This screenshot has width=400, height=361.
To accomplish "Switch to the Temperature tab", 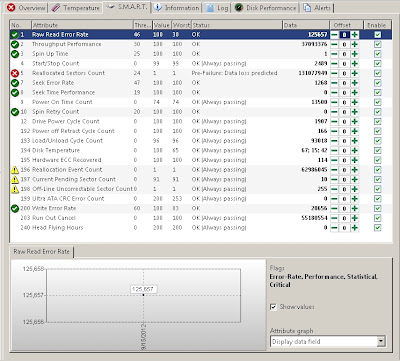I will click(x=76, y=8).
